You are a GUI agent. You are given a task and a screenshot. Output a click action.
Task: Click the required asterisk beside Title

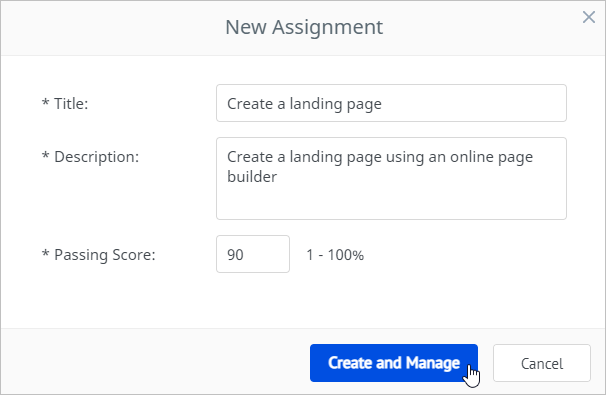(x=45, y=103)
